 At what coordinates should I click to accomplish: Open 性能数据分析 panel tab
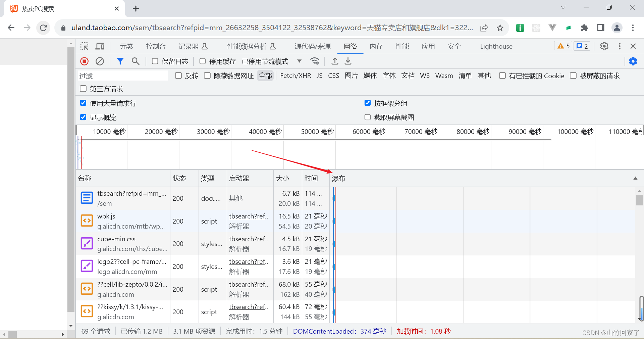click(x=251, y=46)
